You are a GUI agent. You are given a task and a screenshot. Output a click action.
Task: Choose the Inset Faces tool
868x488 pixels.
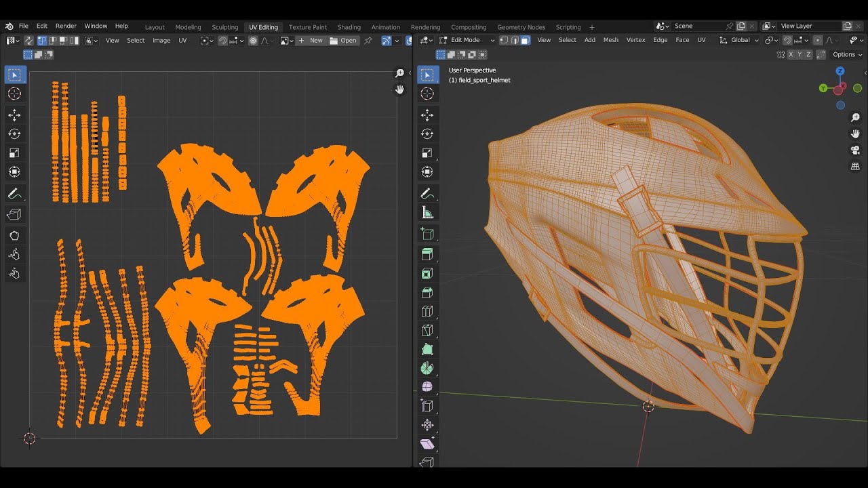427,274
